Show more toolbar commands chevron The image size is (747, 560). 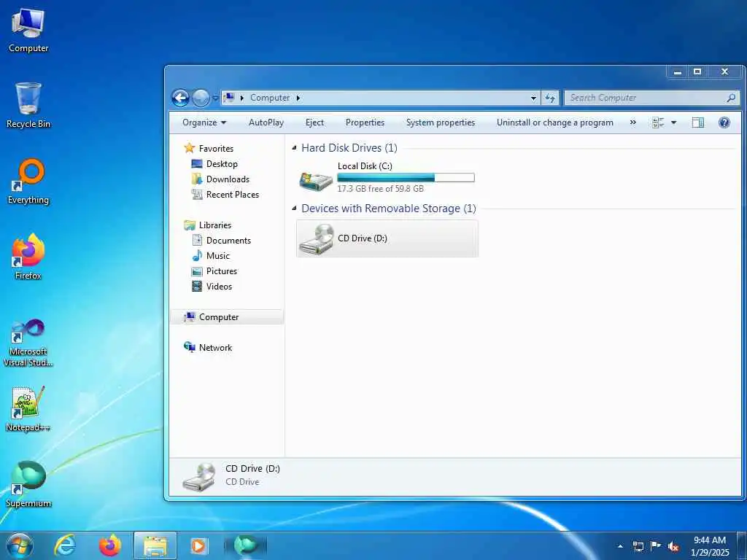point(632,122)
